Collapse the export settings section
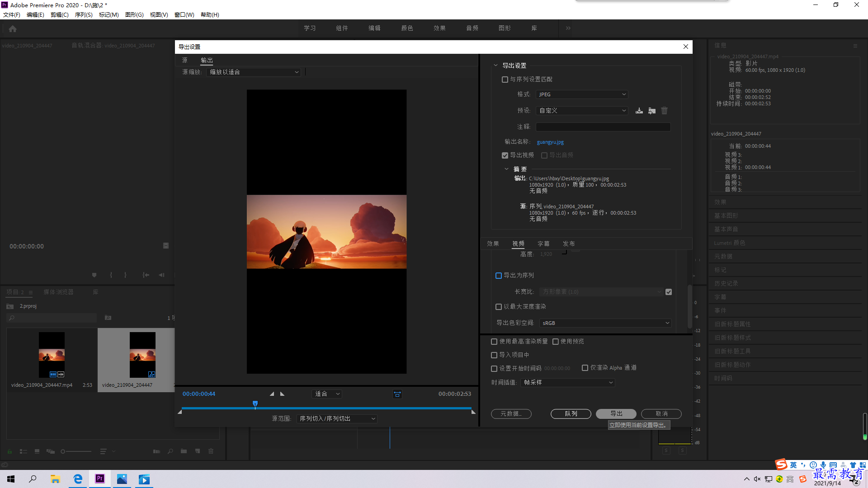This screenshot has height=488, width=868. [x=495, y=66]
